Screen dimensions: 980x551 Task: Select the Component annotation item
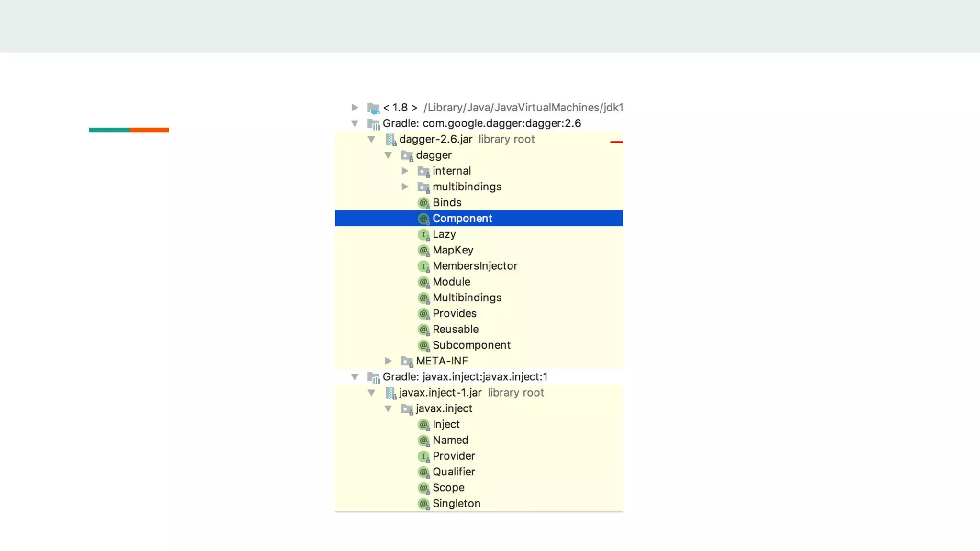(462, 219)
